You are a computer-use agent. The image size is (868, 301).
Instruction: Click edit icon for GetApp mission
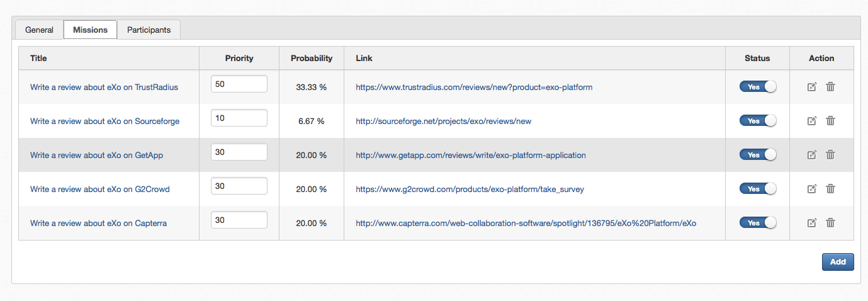pos(812,155)
